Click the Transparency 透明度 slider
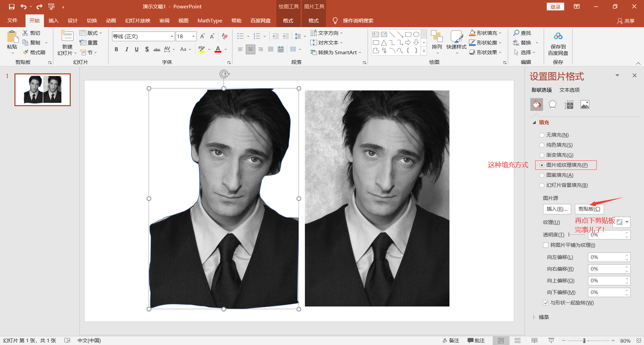Viewport: 644px width, 345px height. coord(577,235)
